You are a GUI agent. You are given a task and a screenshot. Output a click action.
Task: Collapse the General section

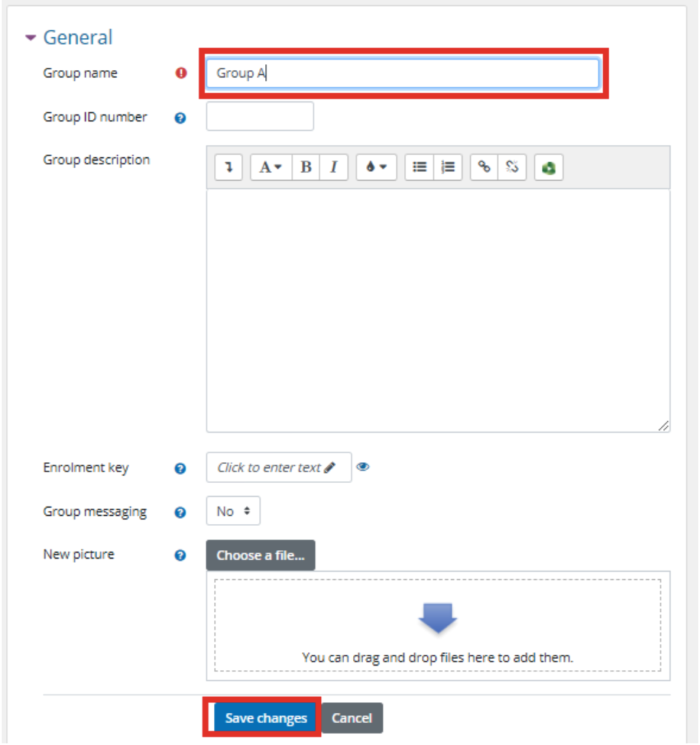(31, 37)
